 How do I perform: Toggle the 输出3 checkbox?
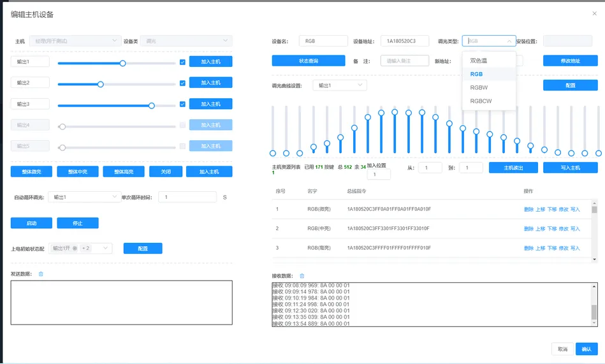click(x=182, y=104)
